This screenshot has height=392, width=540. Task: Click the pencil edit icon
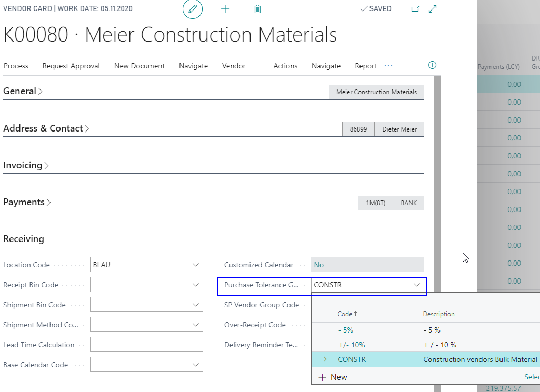193,8
